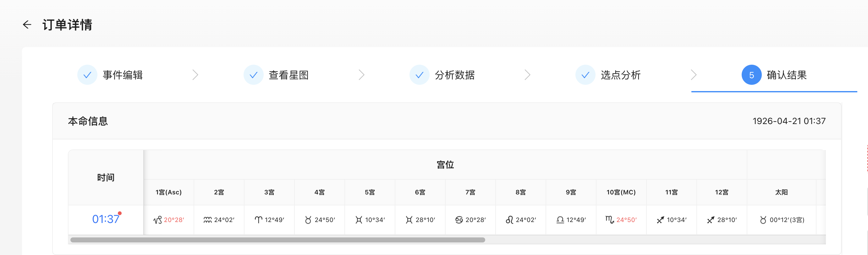
Task: Click the step 5 circle icon
Action: pos(751,75)
